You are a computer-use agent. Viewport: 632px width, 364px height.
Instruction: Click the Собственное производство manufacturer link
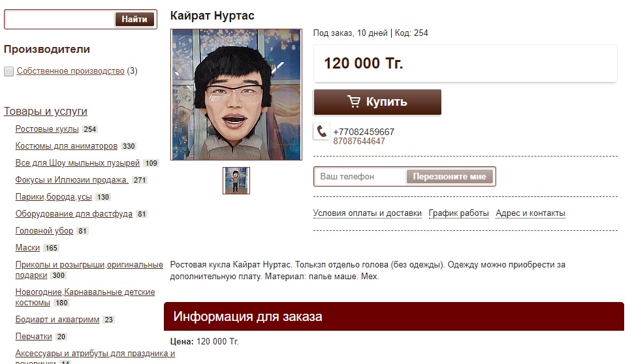[x=71, y=71]
